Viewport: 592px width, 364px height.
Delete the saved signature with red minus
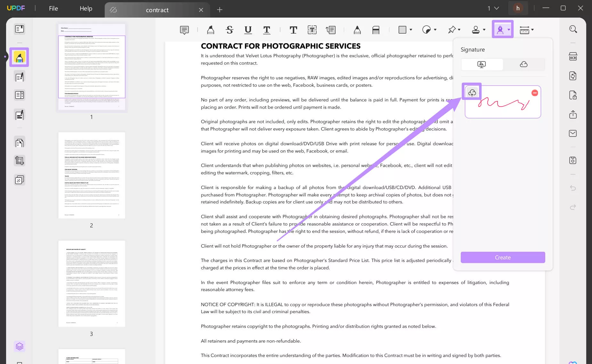pos(535,93)
